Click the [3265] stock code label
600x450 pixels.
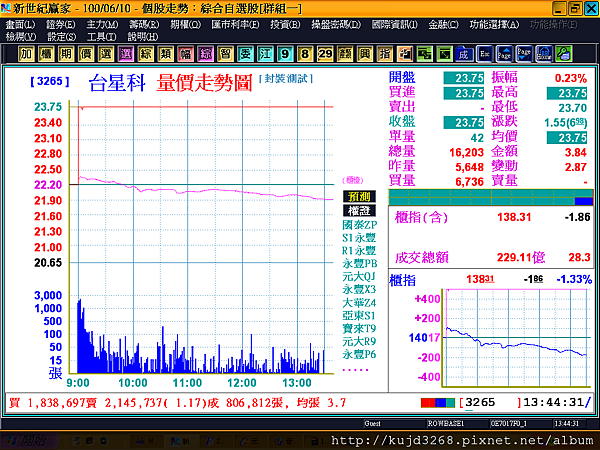click(50, 81)
